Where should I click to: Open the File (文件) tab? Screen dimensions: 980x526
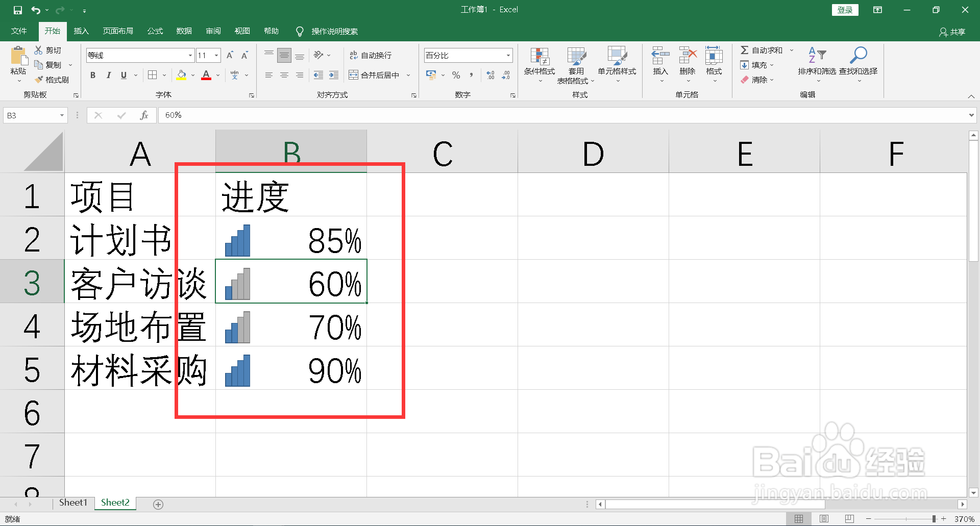[19, 31]
